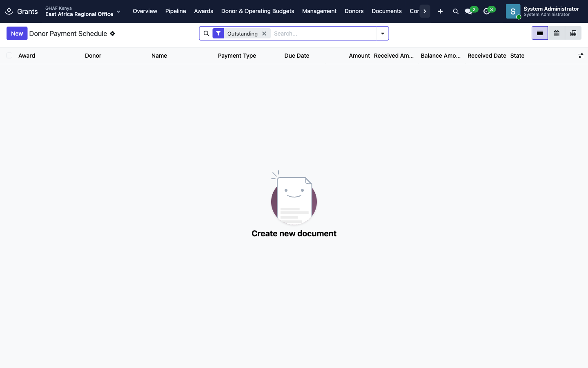Switch to calendar view
588x368 pixels.
coord(557,33)
